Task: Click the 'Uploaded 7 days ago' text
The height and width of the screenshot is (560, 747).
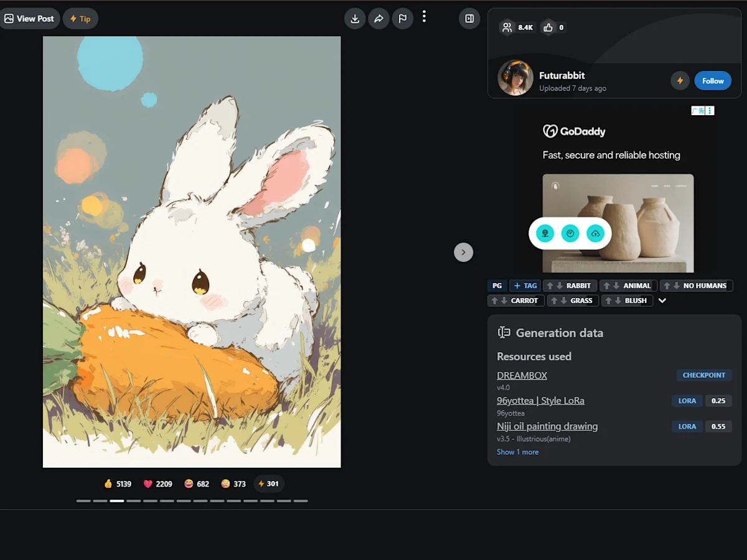Action: point(573,88)
